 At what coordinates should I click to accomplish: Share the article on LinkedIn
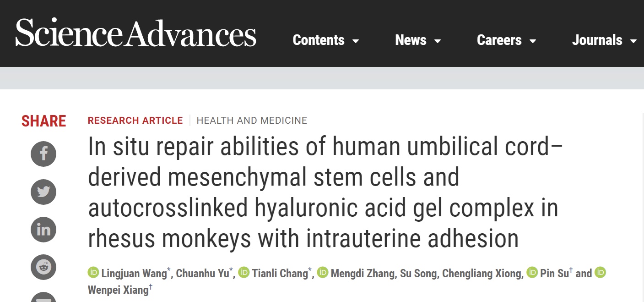43,229
